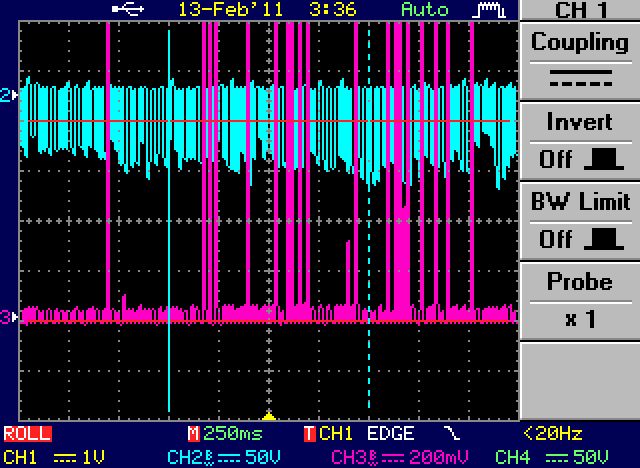Click the solid cyan vertical cursor line
Viewport: 640px width, 468px height.
pyautogui.click(x=169, y=220)
